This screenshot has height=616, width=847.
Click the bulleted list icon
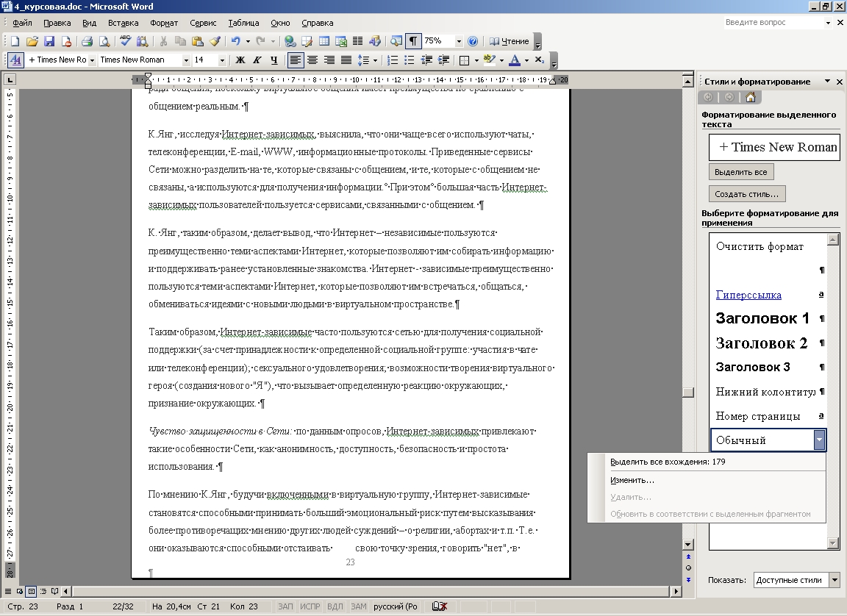pyautogui.click(x=410, y=60)
